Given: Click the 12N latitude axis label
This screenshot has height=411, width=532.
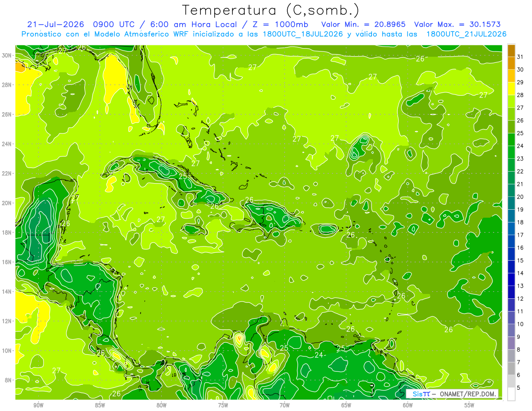Looking at the screenshot, I should (7, 321).
